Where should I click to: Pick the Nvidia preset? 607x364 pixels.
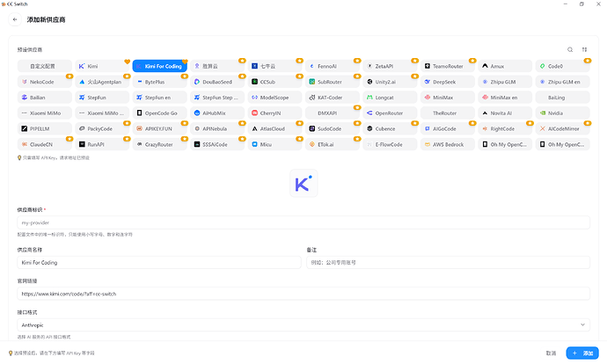click(x=563, y=113)
